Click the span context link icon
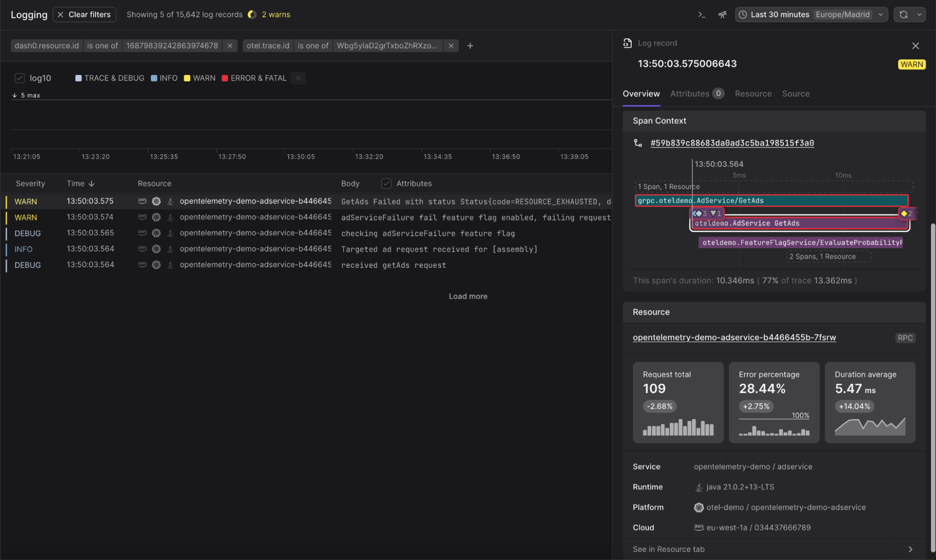This screenshot has height=560, width=936. [637, 143]
